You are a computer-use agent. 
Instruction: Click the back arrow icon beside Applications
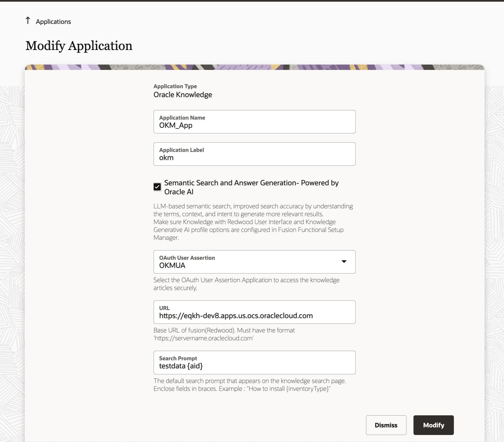pyautogui.click(x=28, y=21)
